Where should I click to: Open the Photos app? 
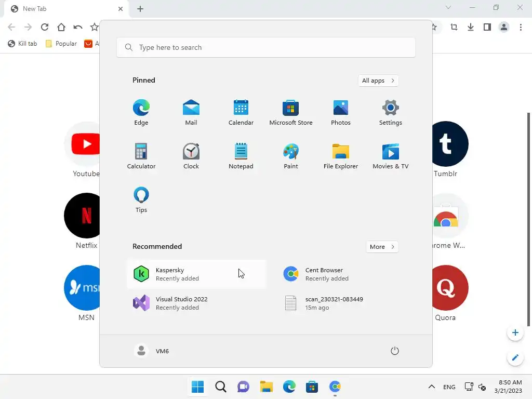tap(341, 112)
